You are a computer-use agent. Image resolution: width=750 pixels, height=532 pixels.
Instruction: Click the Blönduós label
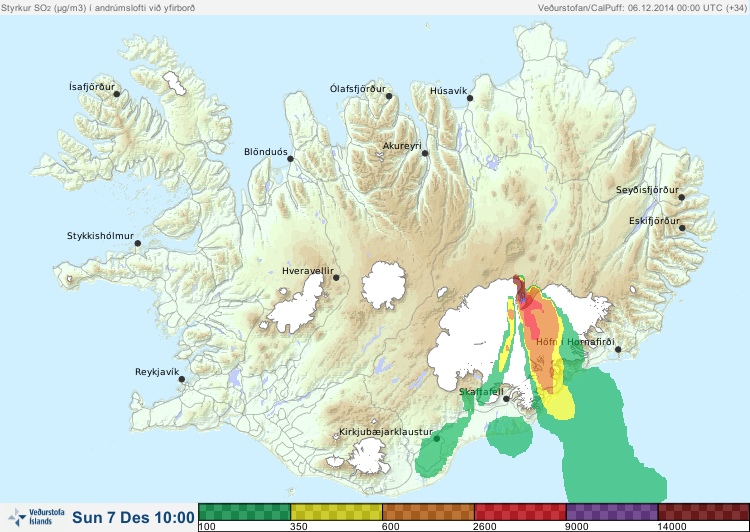click(x=266, y=152)
